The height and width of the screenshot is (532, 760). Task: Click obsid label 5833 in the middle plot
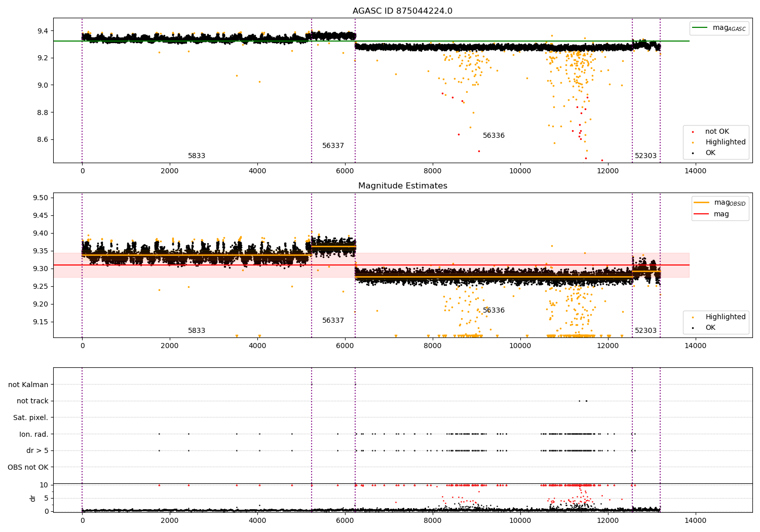pos(197,331)
